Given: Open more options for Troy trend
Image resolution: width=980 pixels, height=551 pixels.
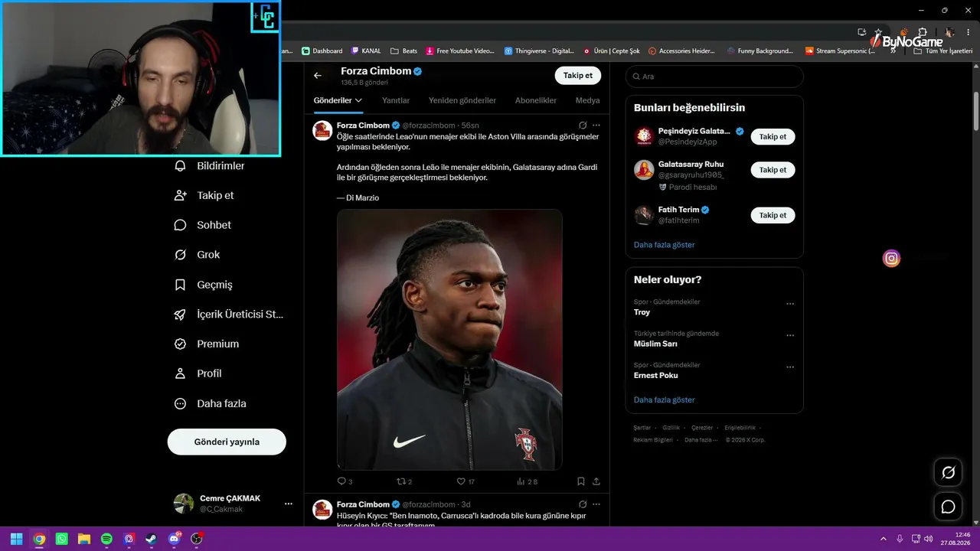Looking at the screenshot, I should [790, 304].
